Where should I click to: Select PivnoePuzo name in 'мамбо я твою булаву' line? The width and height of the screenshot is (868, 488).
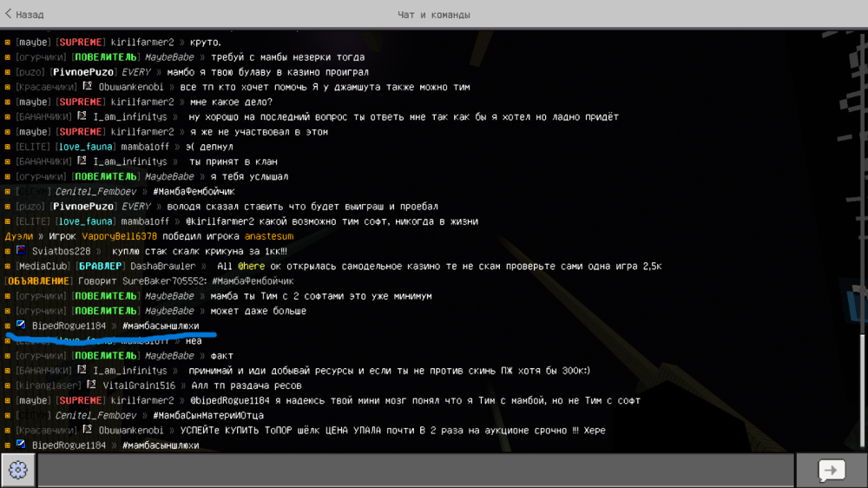click(x=83, y=72)
